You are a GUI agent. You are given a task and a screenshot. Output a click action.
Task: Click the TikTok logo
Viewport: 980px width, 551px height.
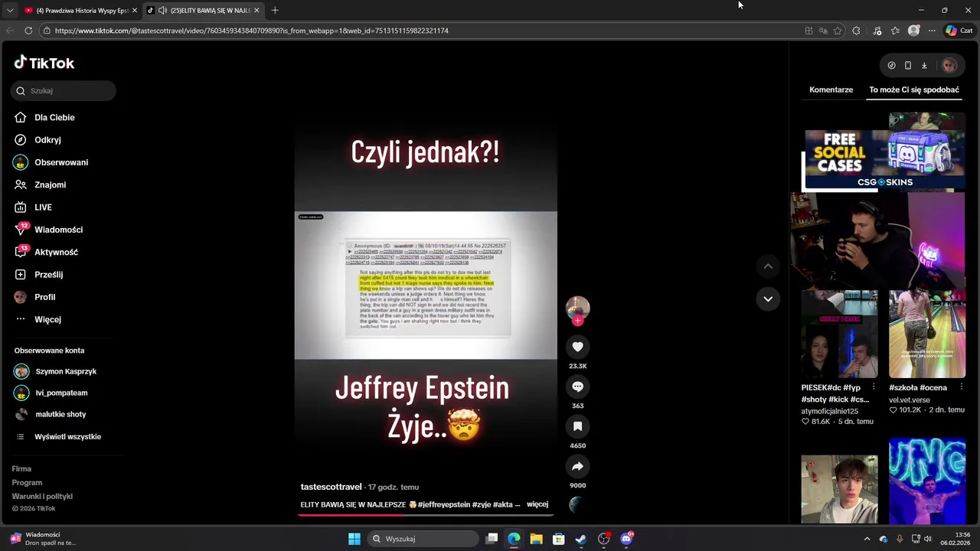point(44,63)
